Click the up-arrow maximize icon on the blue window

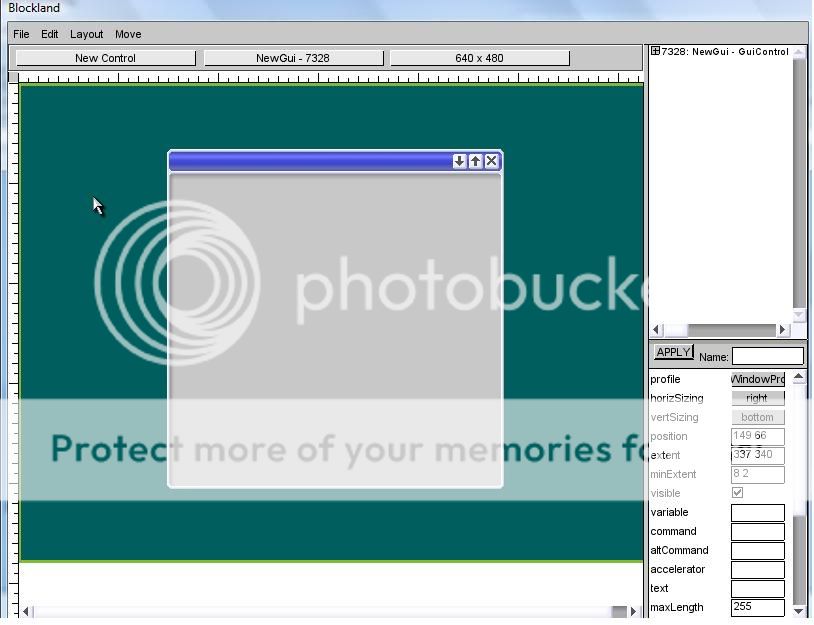(475, 161)
